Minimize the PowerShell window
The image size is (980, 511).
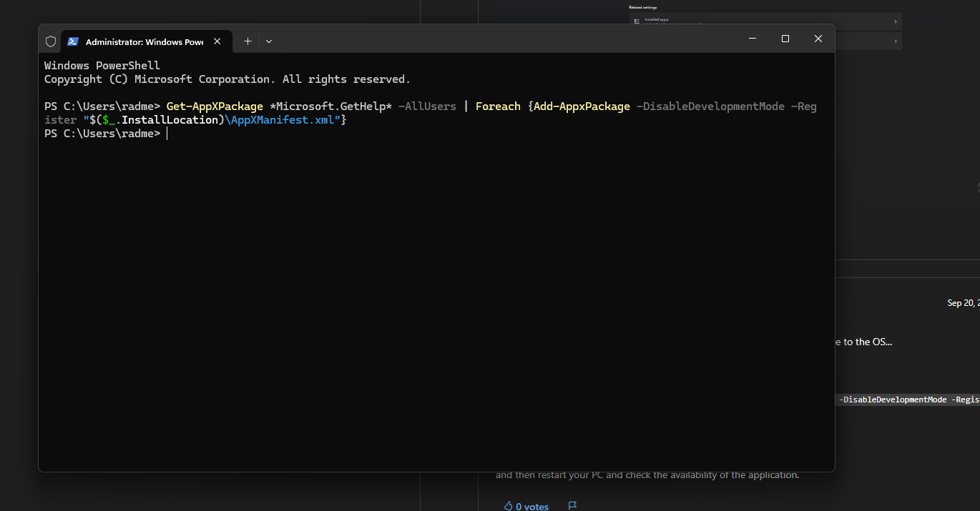pos(753,39)
